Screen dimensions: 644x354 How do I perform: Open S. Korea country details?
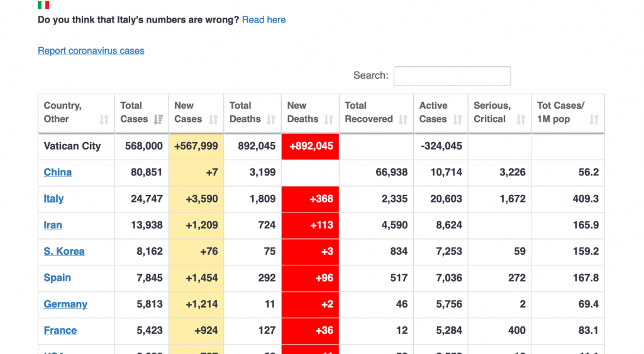coord(64,252)
